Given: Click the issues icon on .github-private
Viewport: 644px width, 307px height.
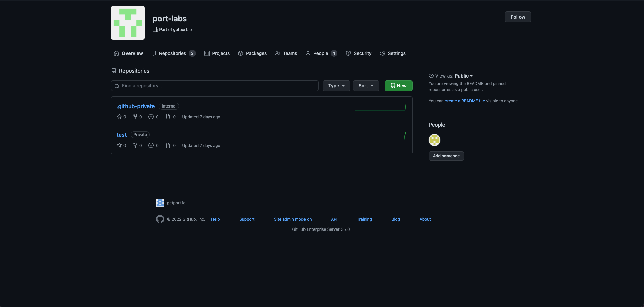Looking at the screenshot, I should [x=151, y=117].
